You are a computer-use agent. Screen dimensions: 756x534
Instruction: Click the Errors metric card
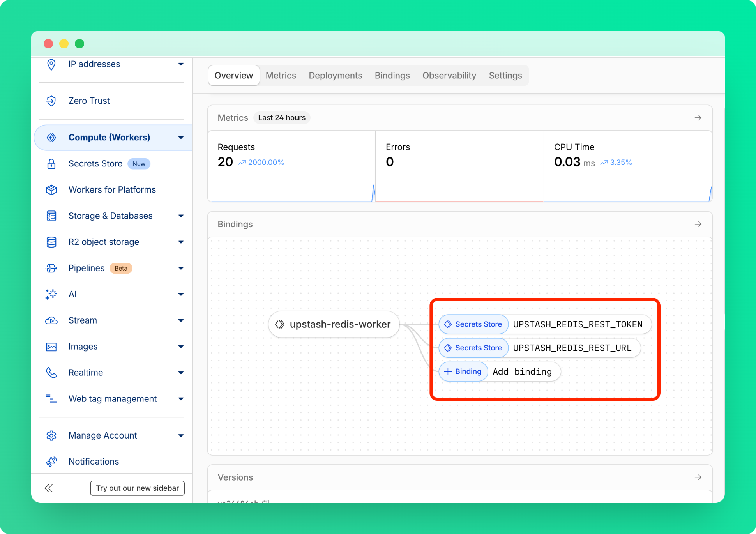click(460, 166)
